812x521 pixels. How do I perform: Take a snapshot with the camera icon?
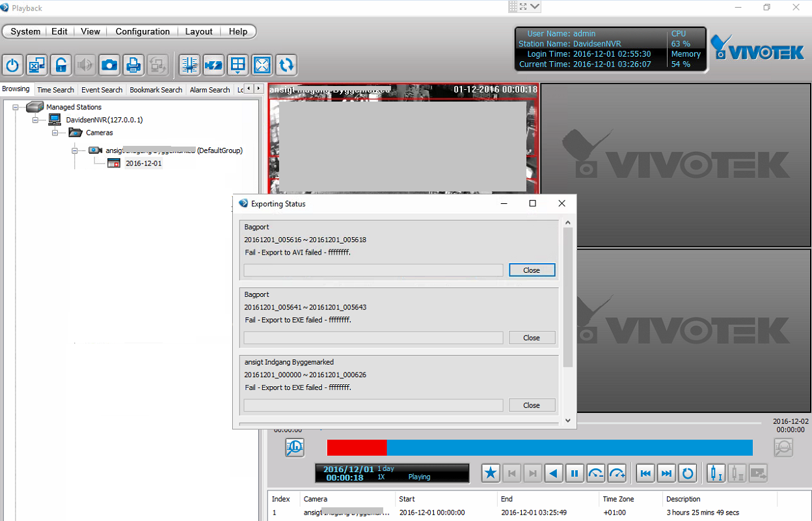[109, 64]
